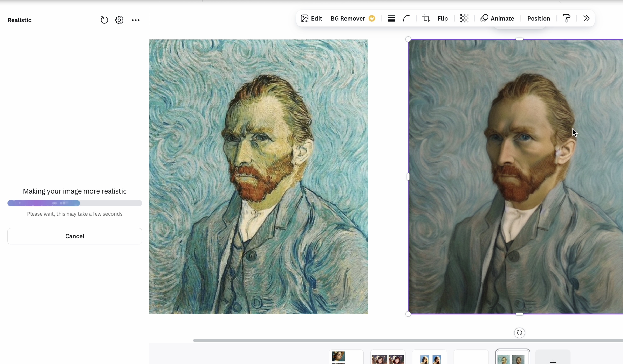623x364 pixels.
Task: Expand toolbar with double chevron arrow
Action: pos(586,19)
